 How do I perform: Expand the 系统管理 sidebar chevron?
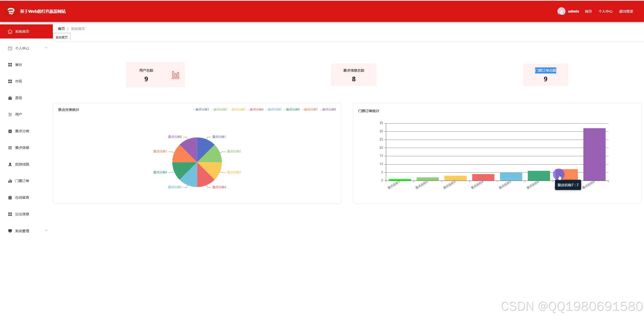(x=46, y=230)
